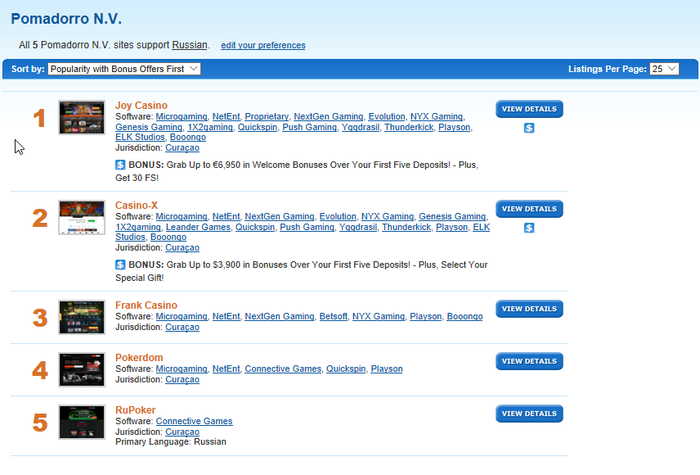Click Connective Games link in RuPoker listing

click(194, 421)
